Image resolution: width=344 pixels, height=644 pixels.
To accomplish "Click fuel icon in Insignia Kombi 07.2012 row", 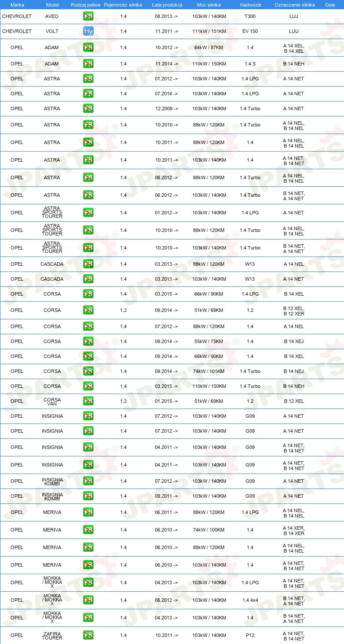I will pyautogui.click(x=88, y=481).
